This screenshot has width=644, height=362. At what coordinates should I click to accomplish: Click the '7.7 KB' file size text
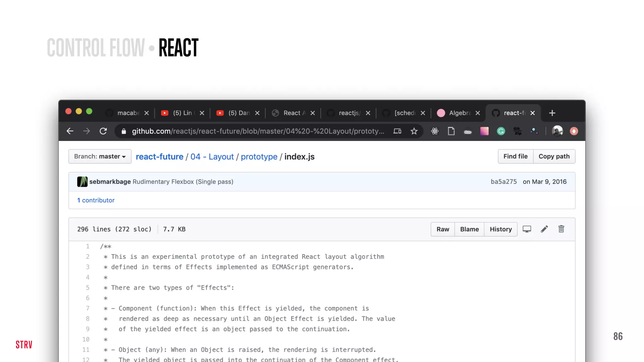174,229
